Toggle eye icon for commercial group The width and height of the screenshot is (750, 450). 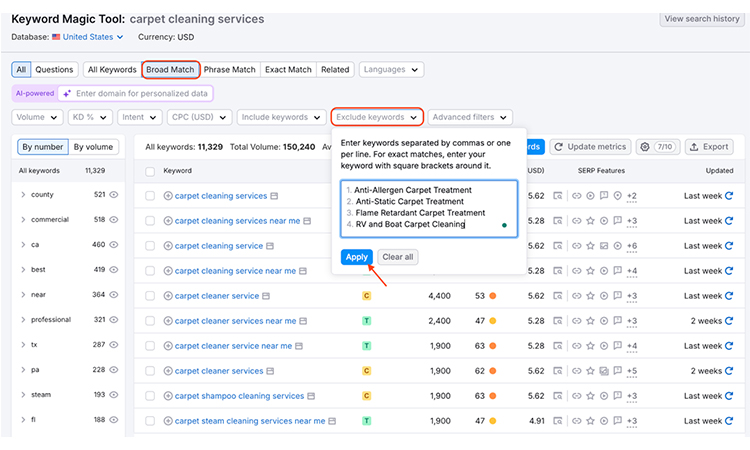(x=113, y=220)
